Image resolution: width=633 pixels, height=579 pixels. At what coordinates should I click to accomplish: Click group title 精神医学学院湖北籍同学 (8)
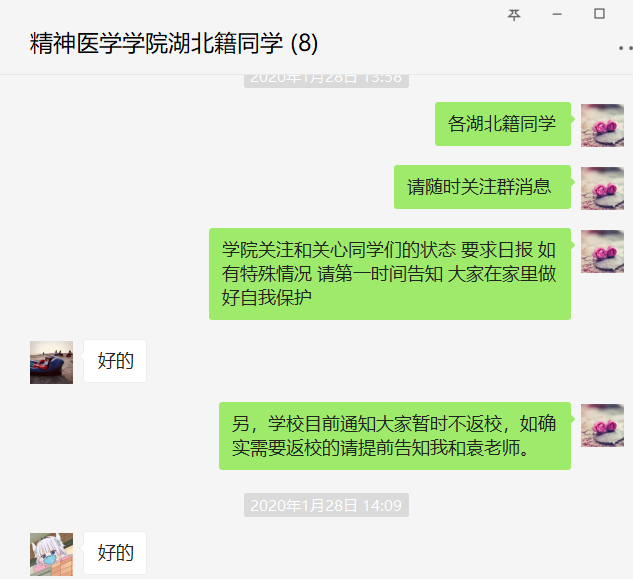[x=174, y=44]
